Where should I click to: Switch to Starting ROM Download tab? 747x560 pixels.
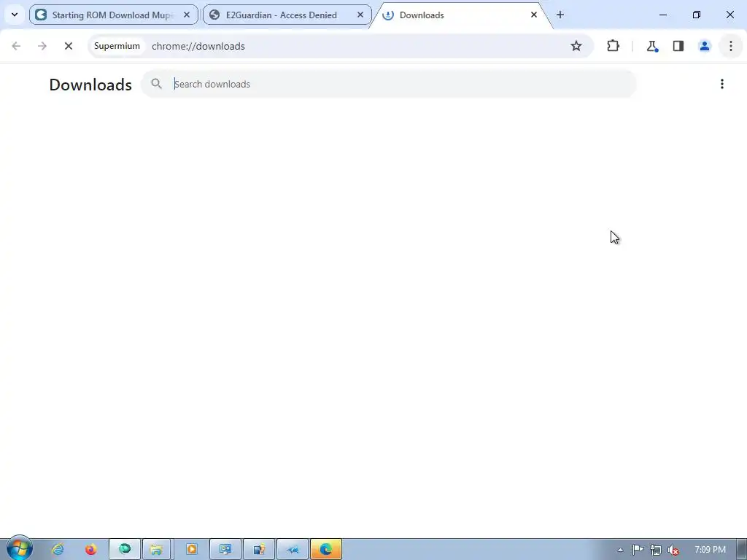113,15
